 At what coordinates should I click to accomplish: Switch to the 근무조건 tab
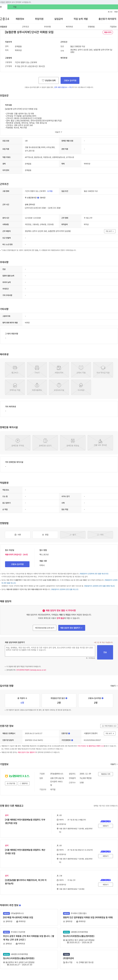click(x=25, y=27)
